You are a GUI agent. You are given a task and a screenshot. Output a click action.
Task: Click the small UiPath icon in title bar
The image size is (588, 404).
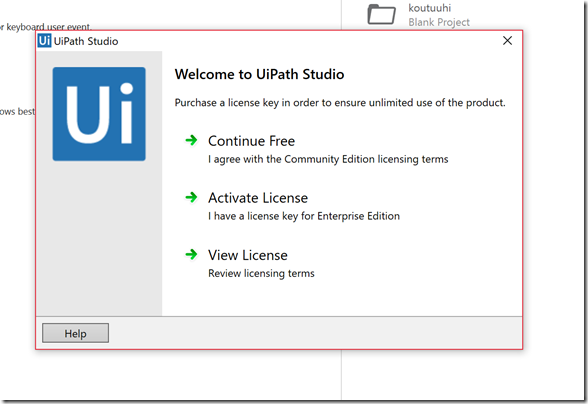[x=44, y=41]
